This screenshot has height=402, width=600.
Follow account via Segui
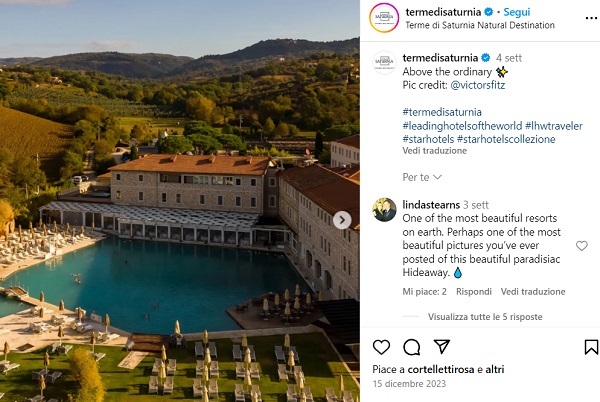tap(517, 12)
